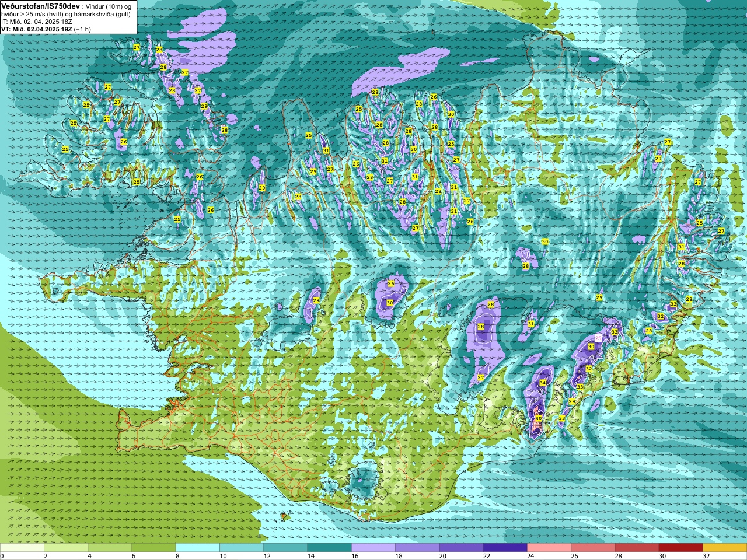Select the 6–8 m/s olive green legend swatch

click(x=154, y=548)
